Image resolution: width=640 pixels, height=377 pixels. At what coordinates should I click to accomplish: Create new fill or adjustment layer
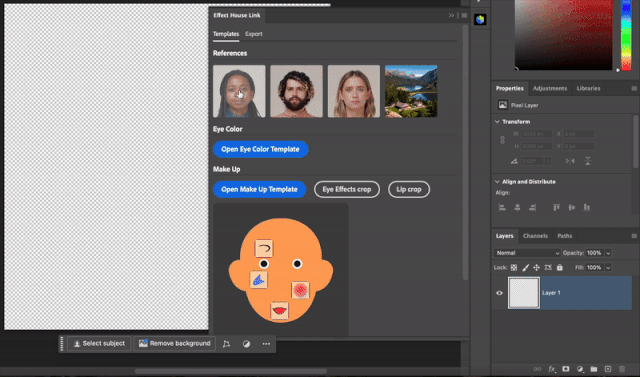pos(580,369)
